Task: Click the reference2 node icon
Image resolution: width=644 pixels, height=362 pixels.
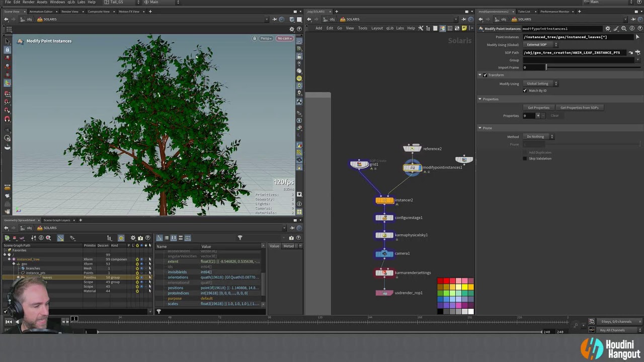Action: pyautogui.click(x=413, y=148)
